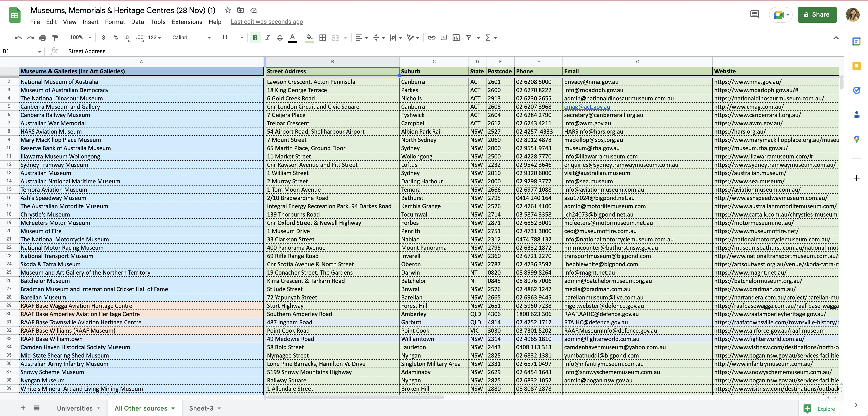Open the borders tool

pyautogui.click(x=323, y=38)
